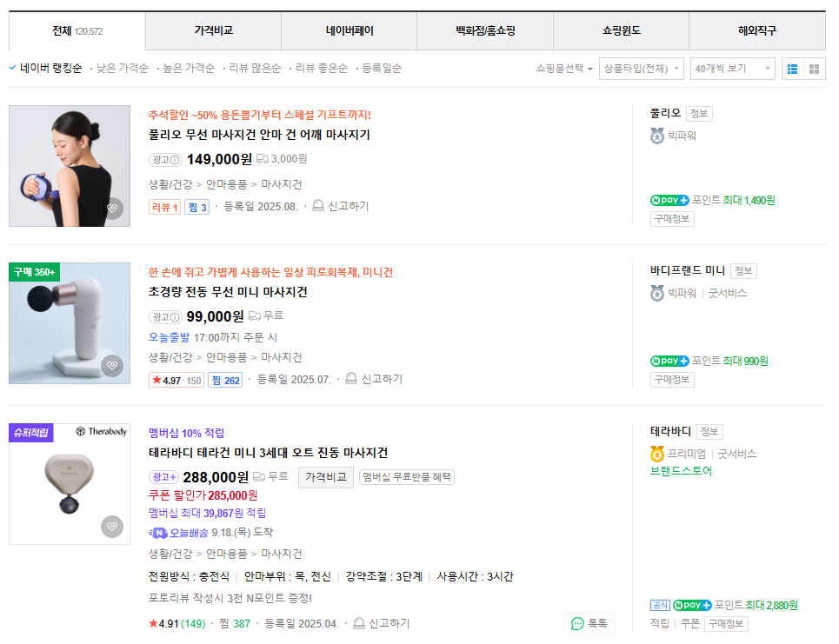Add 풀리오 massage gun to wishlist heart

(112, 208)
